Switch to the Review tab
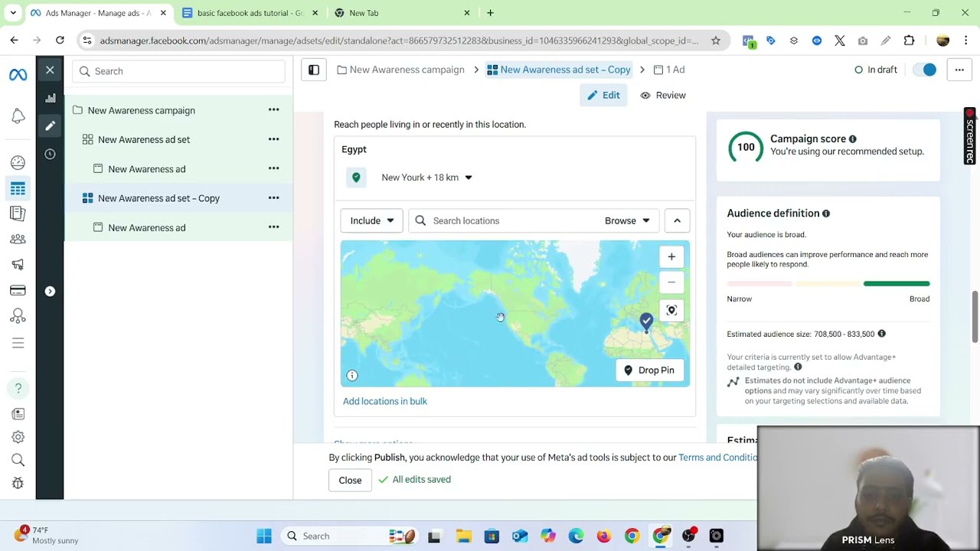This screenshot has height=551, width=980. [663, 95]
